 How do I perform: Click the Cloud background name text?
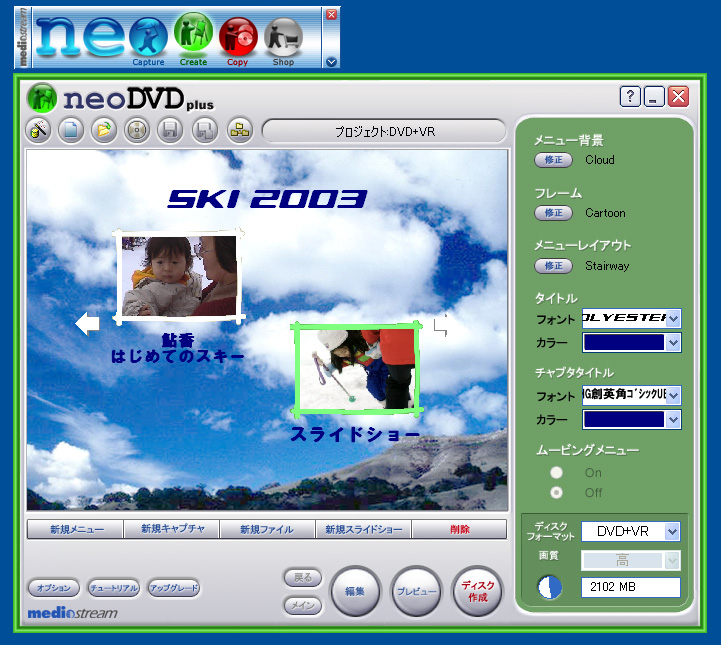click(600, 160)
